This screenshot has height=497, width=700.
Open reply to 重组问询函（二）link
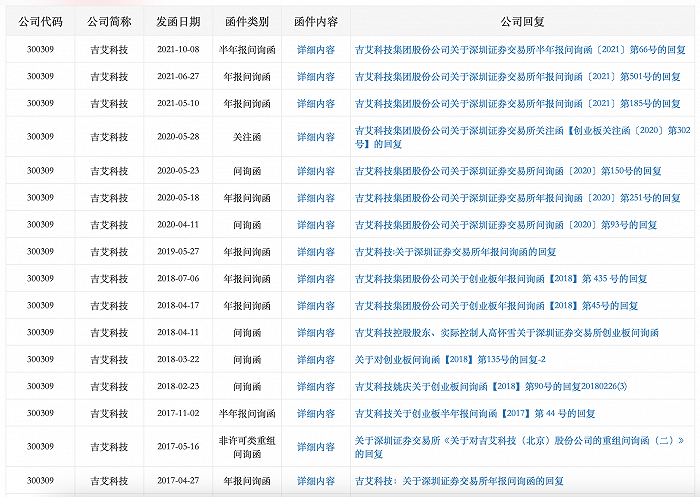click(x=519, y=447)
